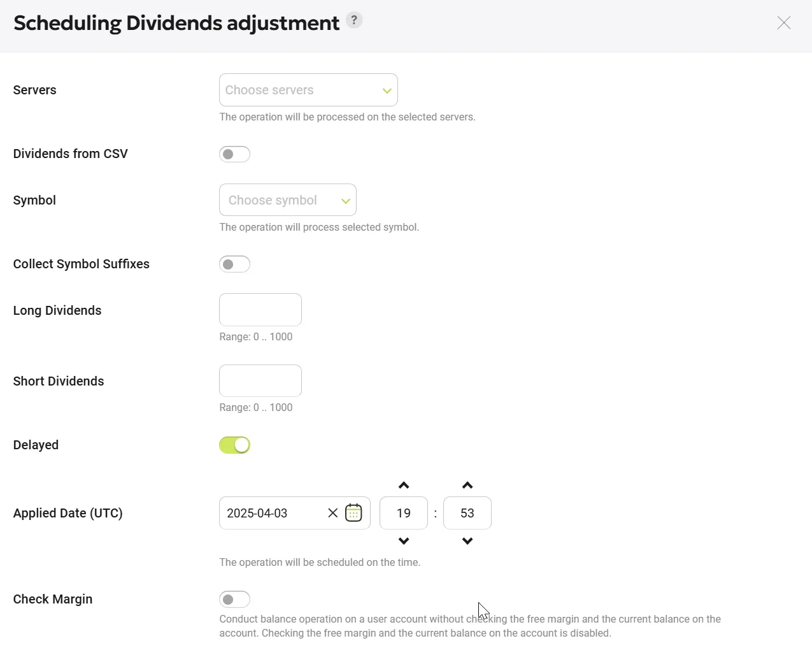Turn on Collect Symbol Suffixes switch

tap(234, 264)
